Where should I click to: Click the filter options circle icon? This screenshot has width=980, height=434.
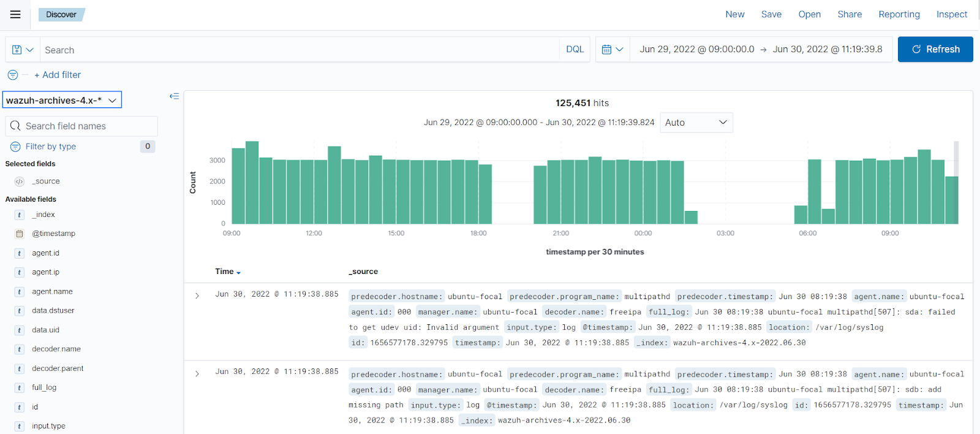pyautogui.click(x=13, y=75)
